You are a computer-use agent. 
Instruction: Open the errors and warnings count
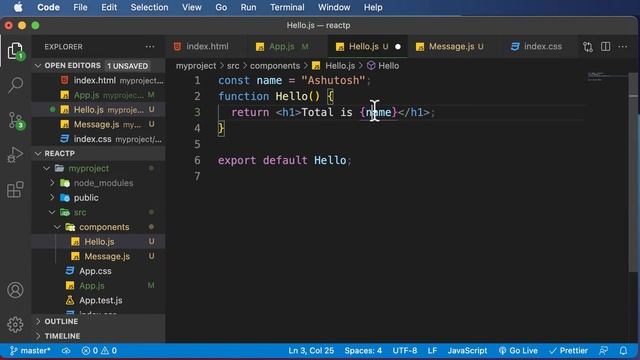point(99,351)
